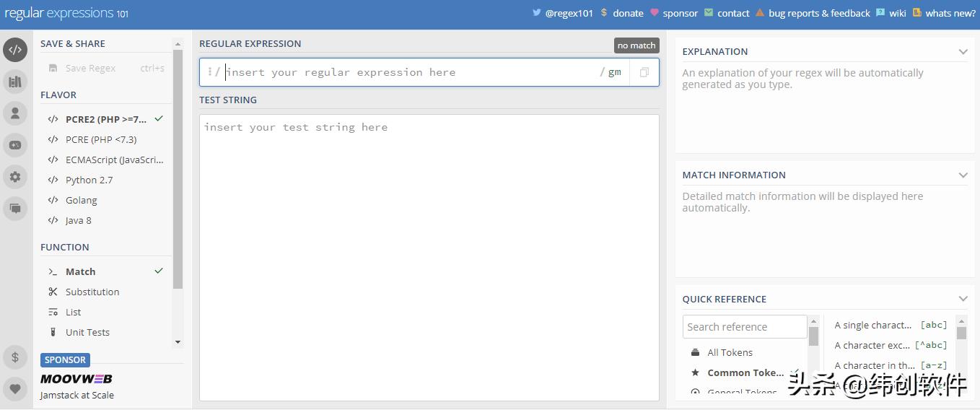Click token categories scrollbar thumb

click(813, 337)
